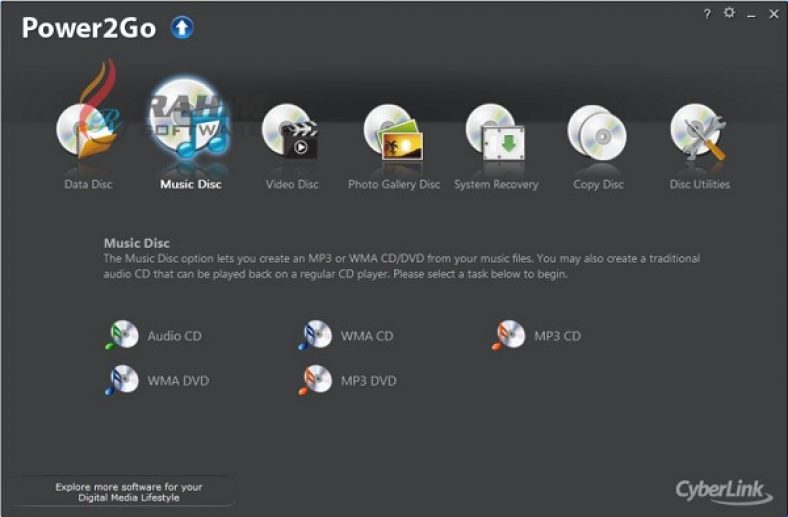Click the Music Disc tab label
The height and width of the screenshot is (517, 788).
pos(191,184)
